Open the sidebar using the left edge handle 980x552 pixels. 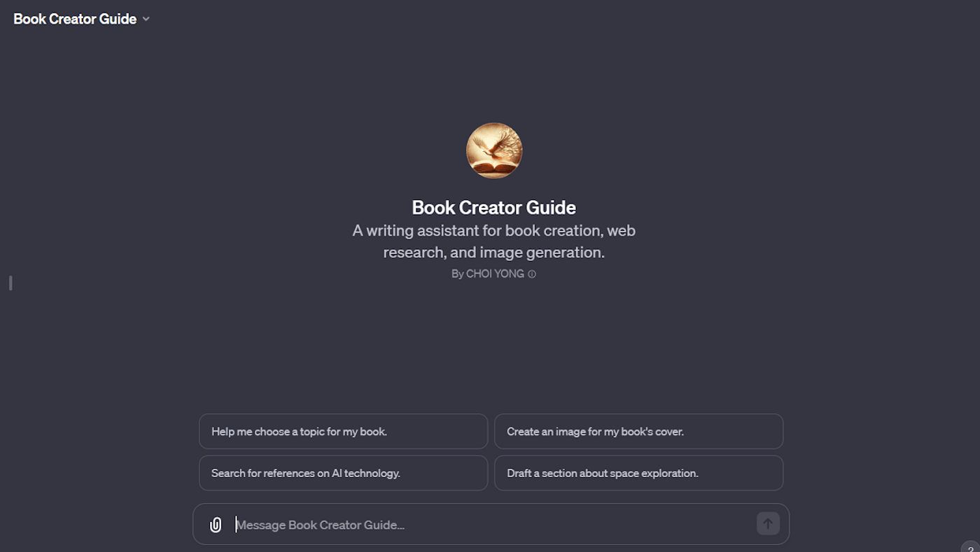[x=10, y=283]
